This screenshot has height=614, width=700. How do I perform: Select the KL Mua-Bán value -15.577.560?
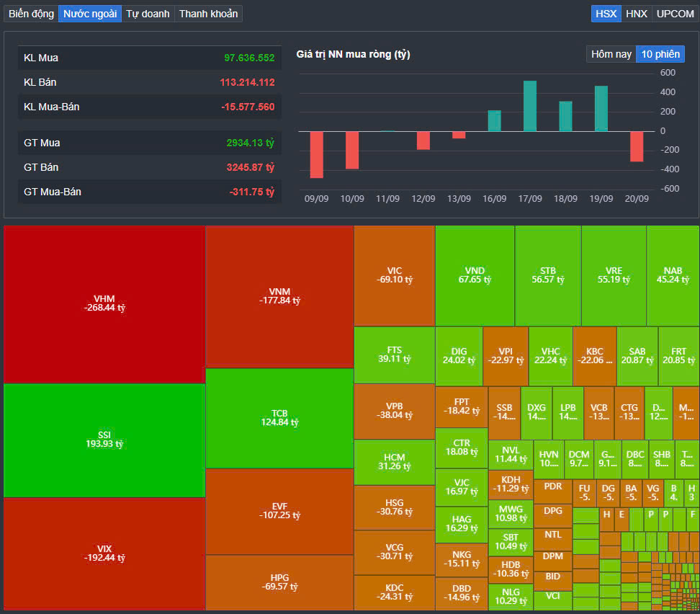[248, 107]
